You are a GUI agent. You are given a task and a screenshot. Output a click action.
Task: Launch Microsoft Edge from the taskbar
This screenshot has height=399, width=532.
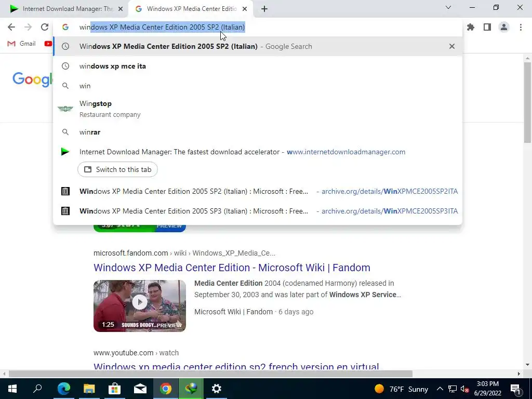pyautogui.click(x=64, y=389)
